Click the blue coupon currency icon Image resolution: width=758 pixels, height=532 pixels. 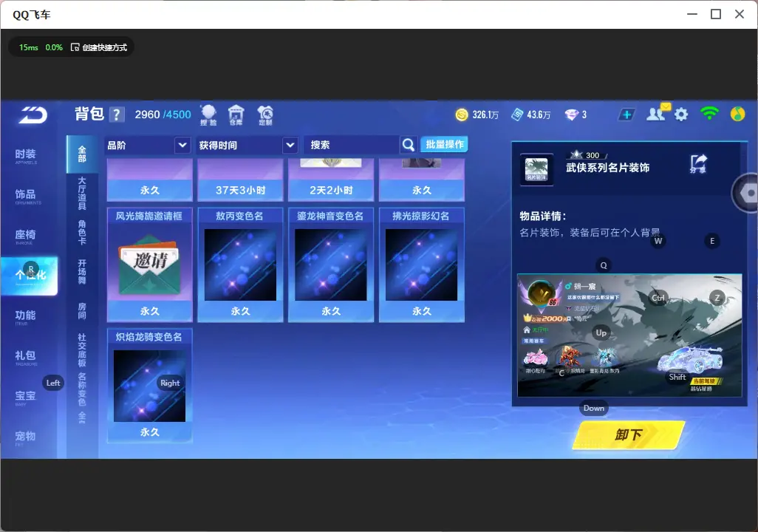coord(517,115)
